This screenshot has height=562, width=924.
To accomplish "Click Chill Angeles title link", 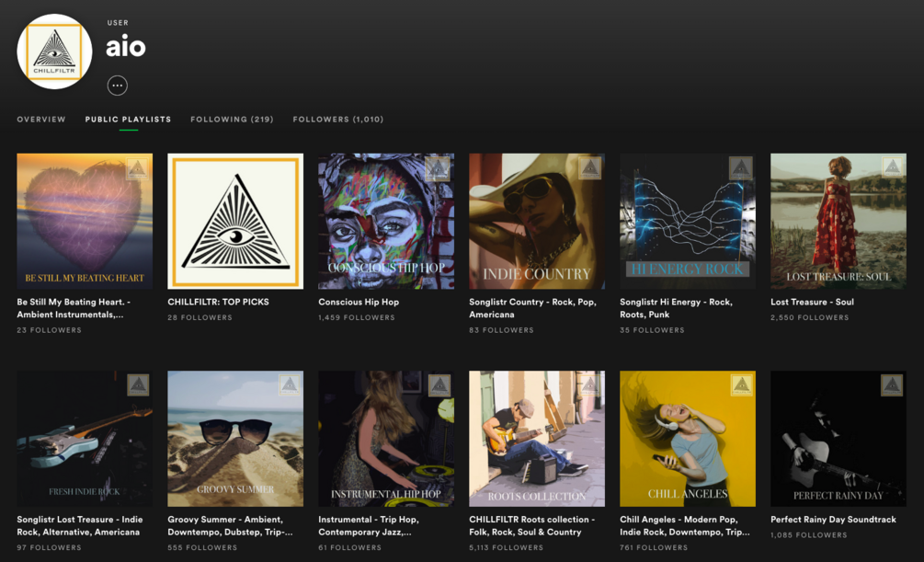I will point(685,525).
